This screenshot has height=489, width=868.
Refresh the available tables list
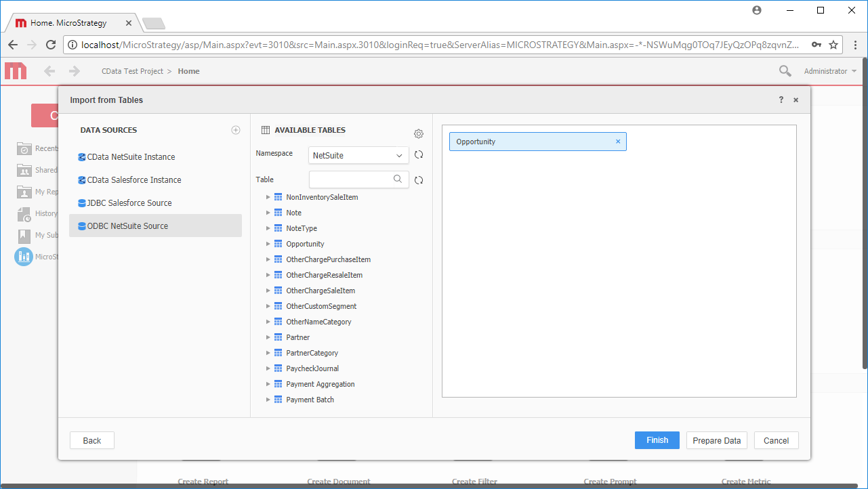click(x=418, y=179)
